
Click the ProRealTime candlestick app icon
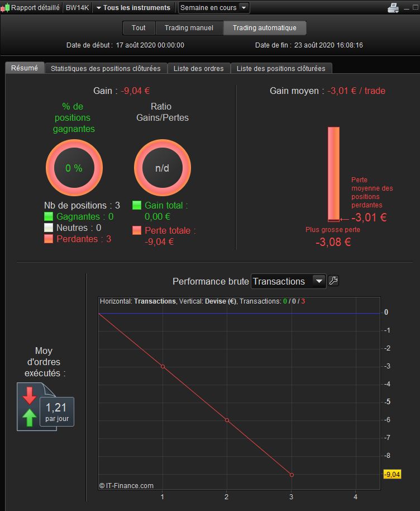[x=5, y=8]
